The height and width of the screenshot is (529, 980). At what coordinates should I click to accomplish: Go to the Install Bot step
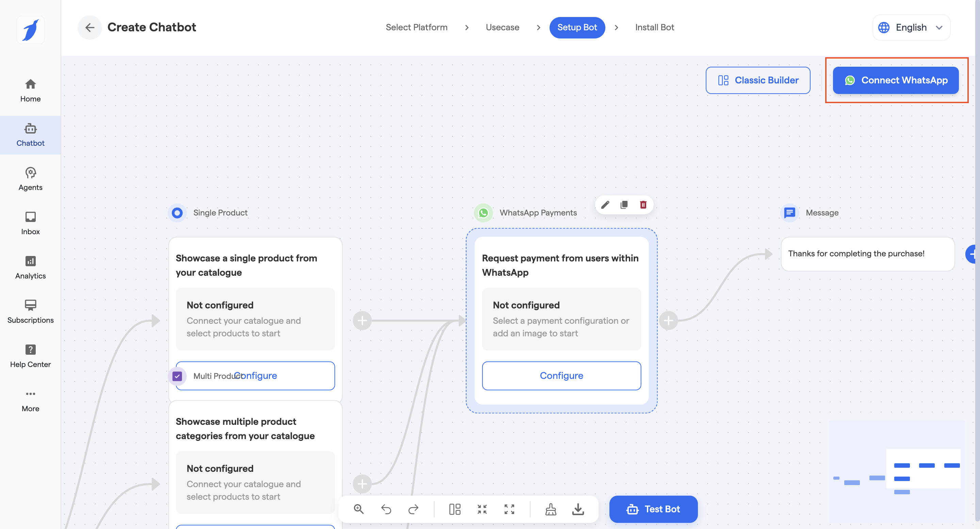[654, 27]
